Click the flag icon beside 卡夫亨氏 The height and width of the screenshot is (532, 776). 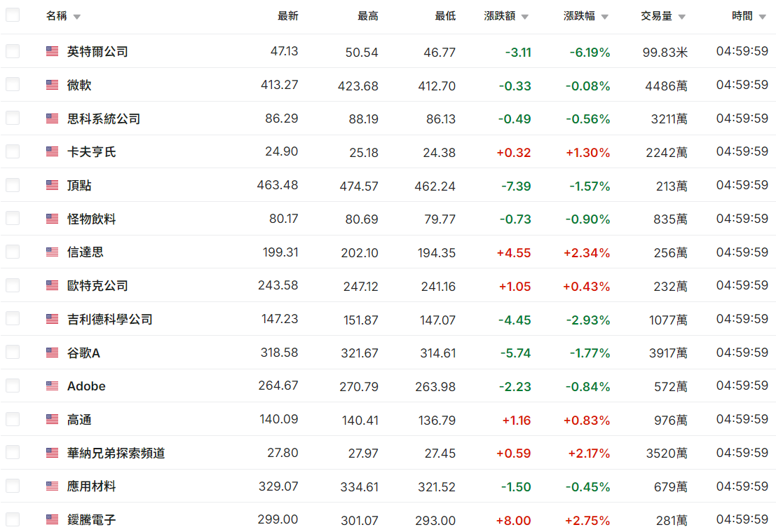point(52,151)
